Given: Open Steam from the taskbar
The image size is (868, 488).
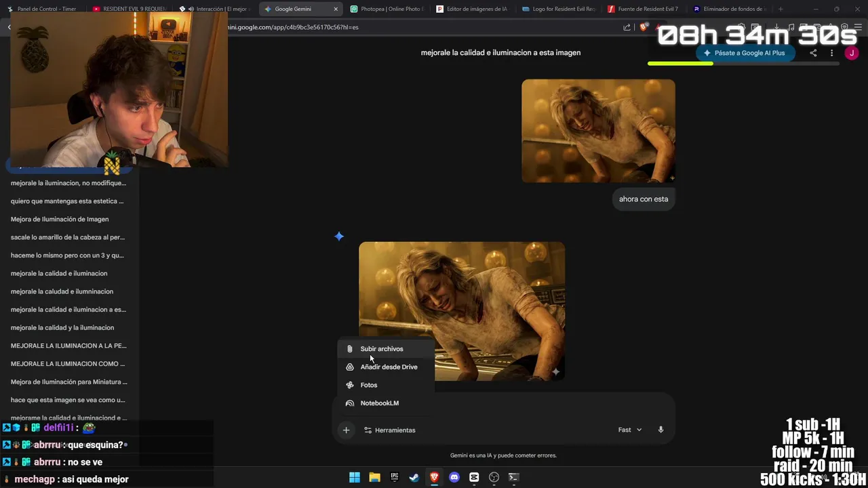Looking at the screenshot, I should point(414,477).
